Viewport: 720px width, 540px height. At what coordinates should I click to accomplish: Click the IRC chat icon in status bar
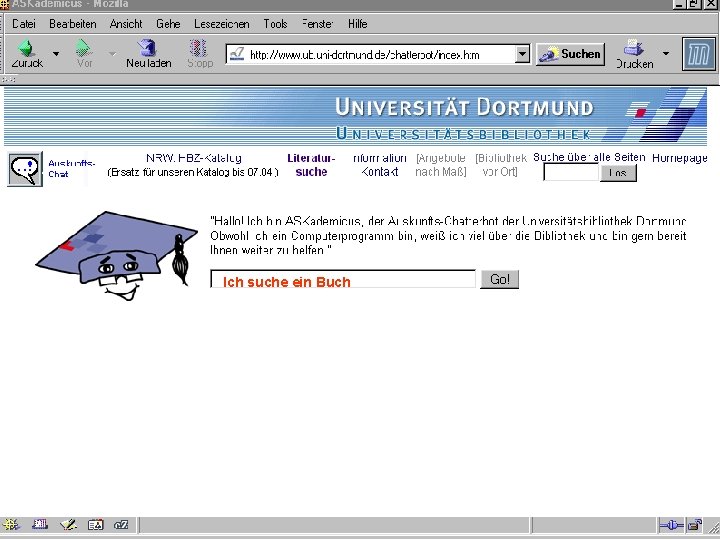coord(121,524)
